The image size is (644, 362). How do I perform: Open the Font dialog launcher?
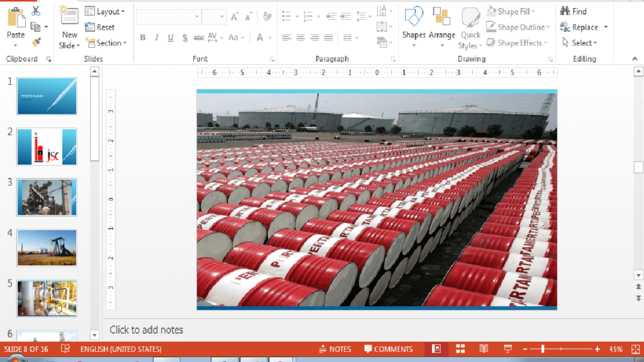[272, 60]
